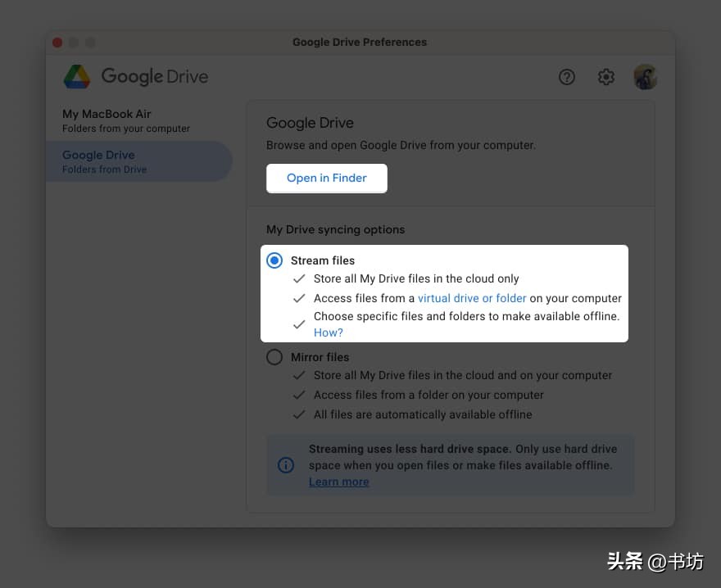Screen dimensions: 721x588
Task: Click the Google account profile avatar
Action: [645, 76]
